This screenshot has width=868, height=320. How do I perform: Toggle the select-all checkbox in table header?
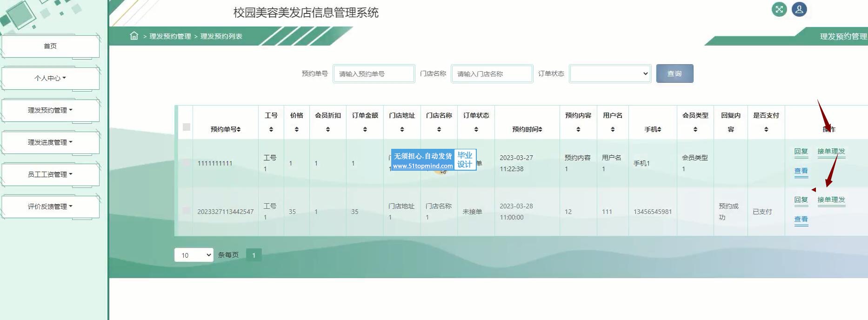point(187,127)
